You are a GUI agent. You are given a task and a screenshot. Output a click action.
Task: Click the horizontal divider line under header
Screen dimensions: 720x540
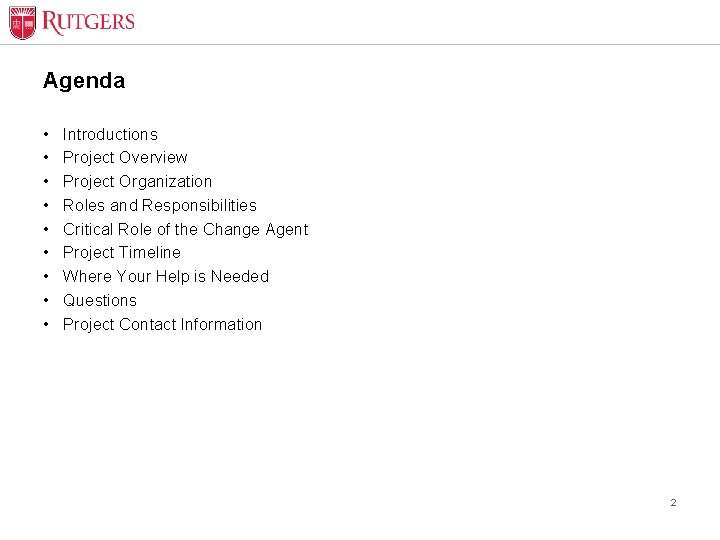(360, 45)
